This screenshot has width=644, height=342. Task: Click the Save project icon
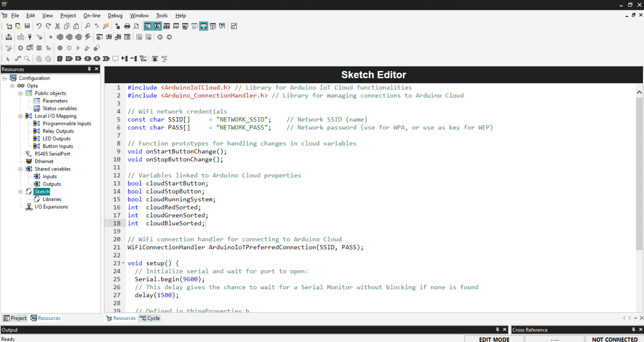pyautogui.click(x=27, y=26)
